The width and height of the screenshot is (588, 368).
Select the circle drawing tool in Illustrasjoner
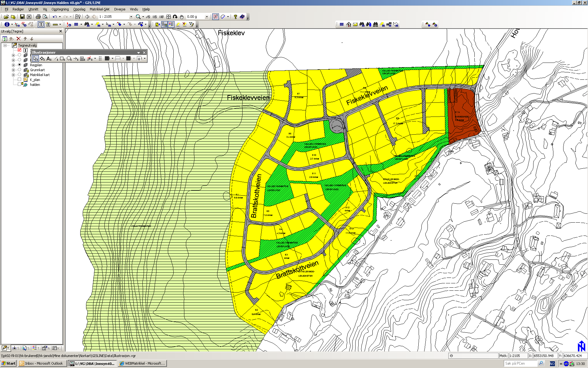pos(69,59)
